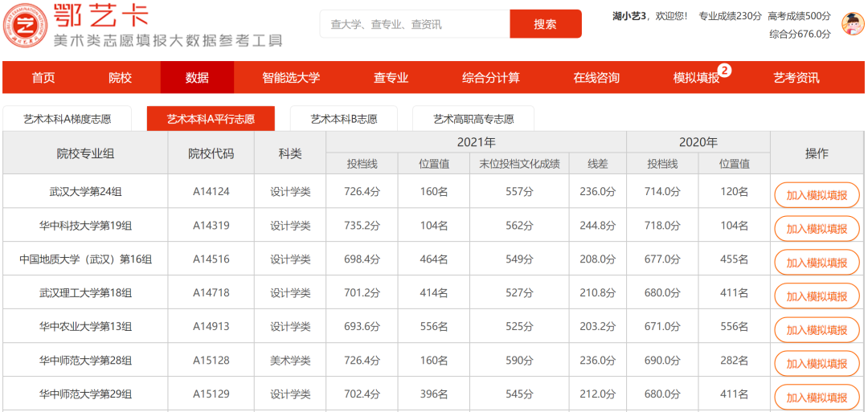Image resolution: width=868 pixels, height=412 pixels.
Task: Click the 院校专业组 column header
Action: (x=85, y=153)
